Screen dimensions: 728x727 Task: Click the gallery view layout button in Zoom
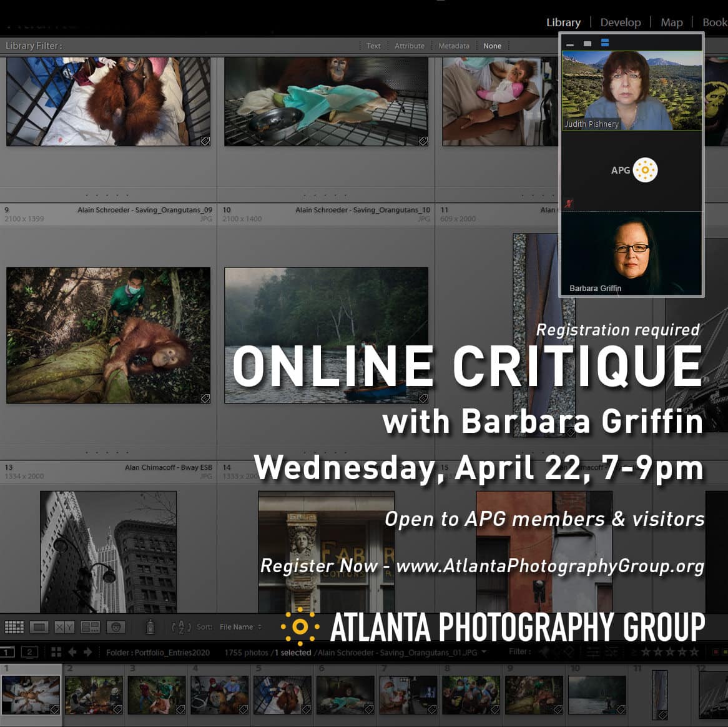tap(604, 44)
